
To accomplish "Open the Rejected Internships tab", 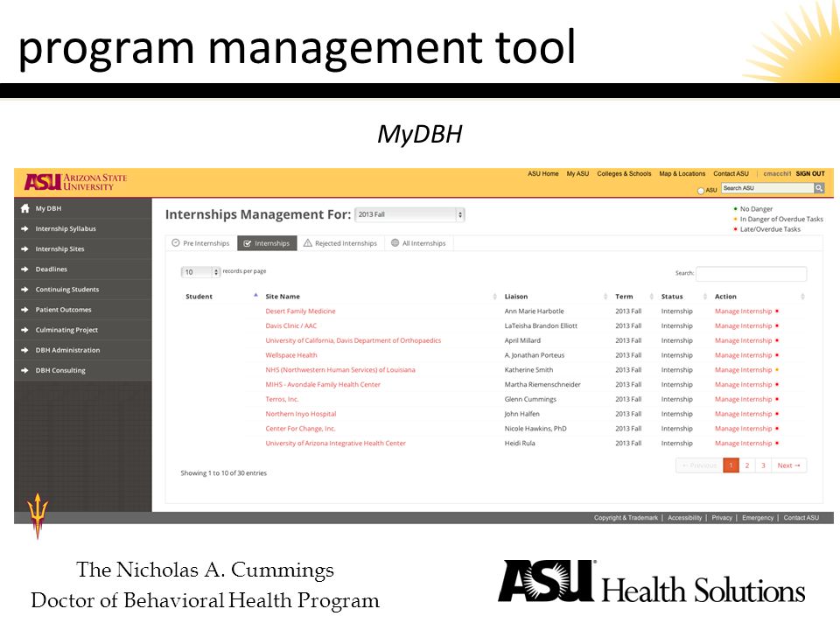I will click(x=340, y=243).
